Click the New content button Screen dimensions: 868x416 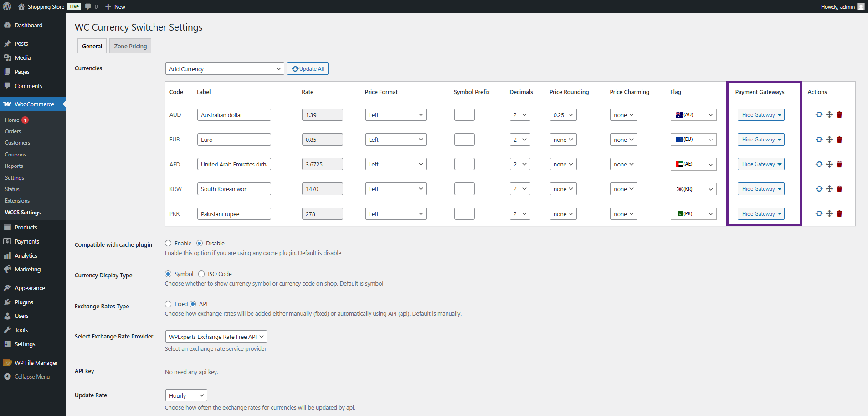coord(115,6)
